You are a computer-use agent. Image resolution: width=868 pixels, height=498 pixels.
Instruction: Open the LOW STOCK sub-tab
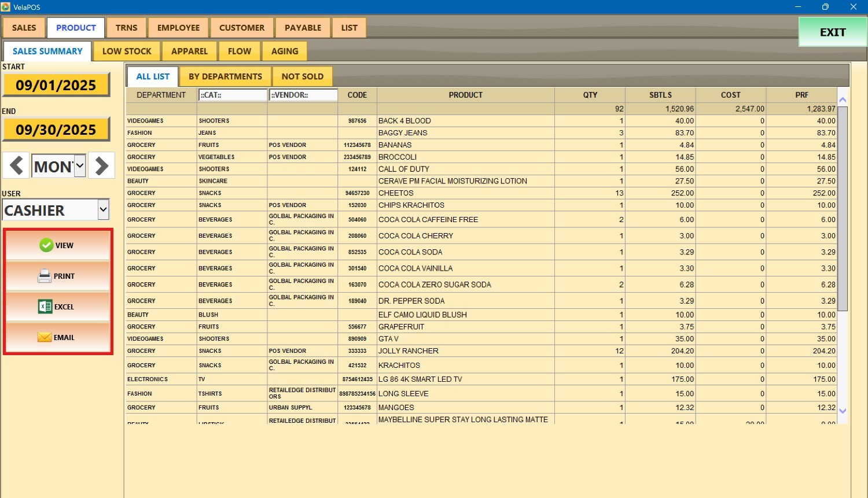[127, 51]
